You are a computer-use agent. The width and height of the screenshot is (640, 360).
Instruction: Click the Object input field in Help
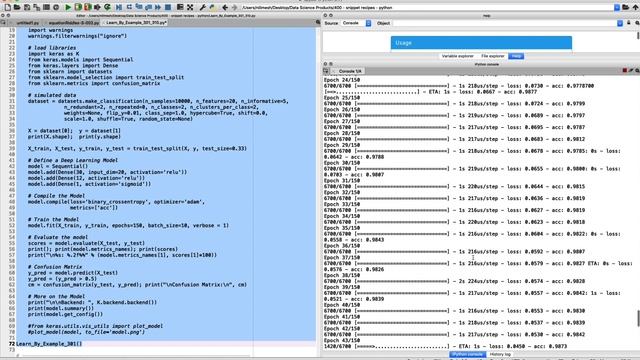click(x=504, y=23)
